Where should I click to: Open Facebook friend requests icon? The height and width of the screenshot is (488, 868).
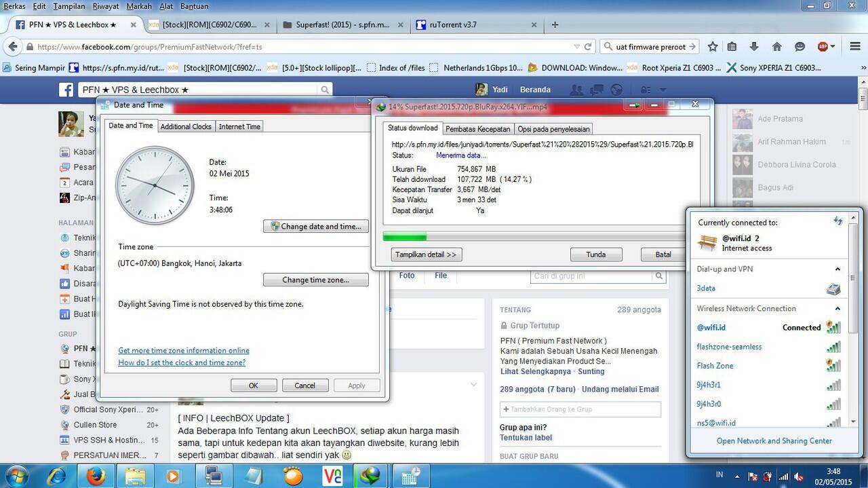[577, 90]
